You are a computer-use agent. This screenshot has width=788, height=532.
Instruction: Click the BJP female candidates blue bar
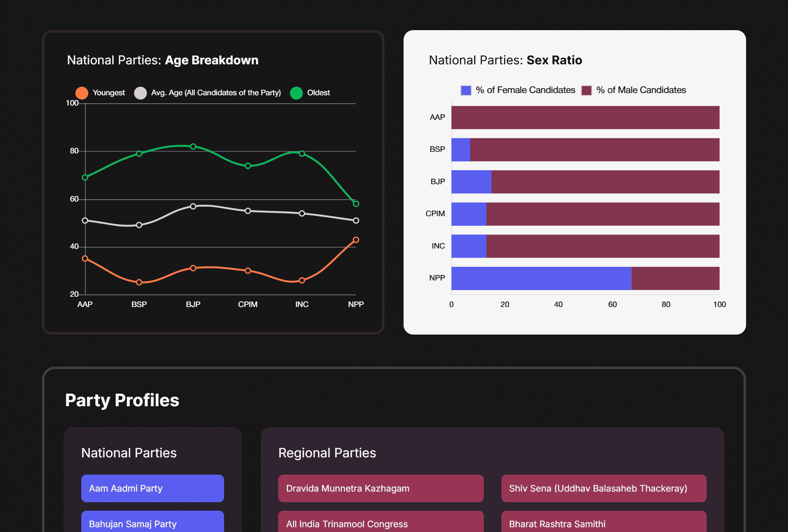pos(471,182)
